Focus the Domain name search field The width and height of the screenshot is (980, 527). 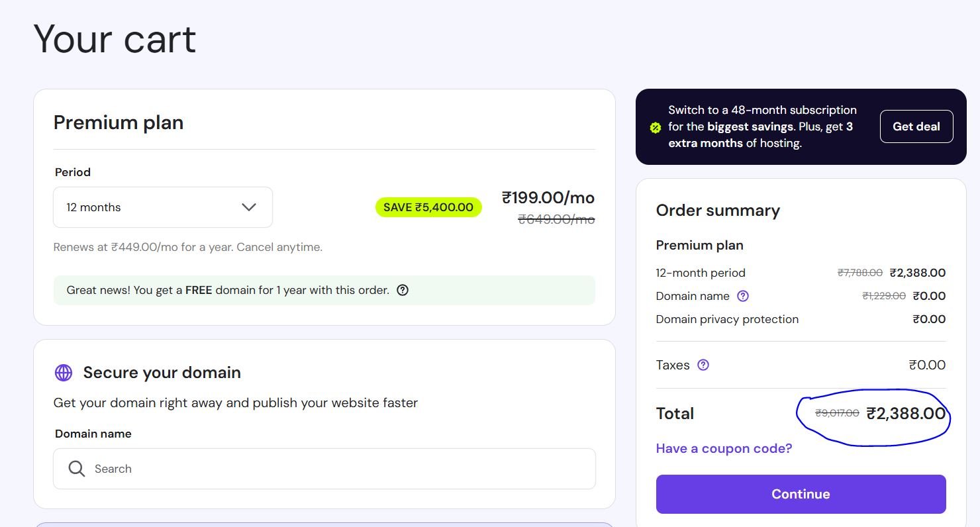(x=331, y=469)
